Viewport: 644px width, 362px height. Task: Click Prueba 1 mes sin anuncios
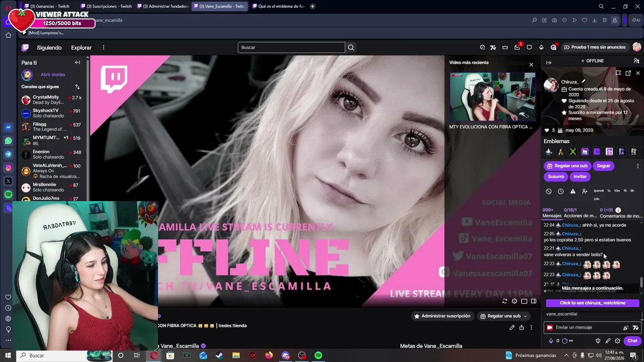pos(595,47)
